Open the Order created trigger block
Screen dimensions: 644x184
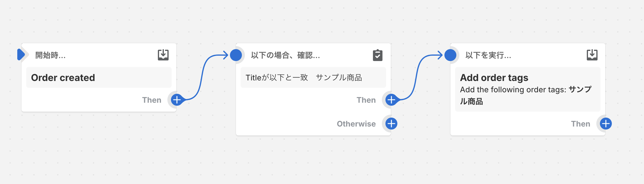click(99, 77)
